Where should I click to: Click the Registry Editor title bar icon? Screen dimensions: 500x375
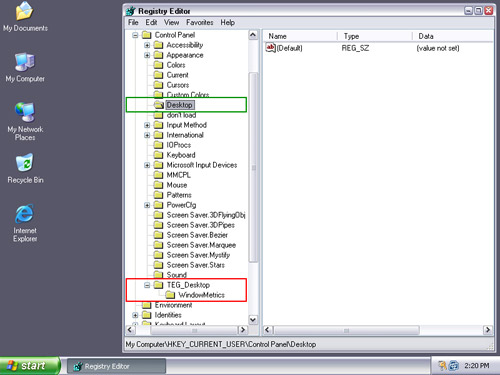pyautogui.click(x=131, y=11)
